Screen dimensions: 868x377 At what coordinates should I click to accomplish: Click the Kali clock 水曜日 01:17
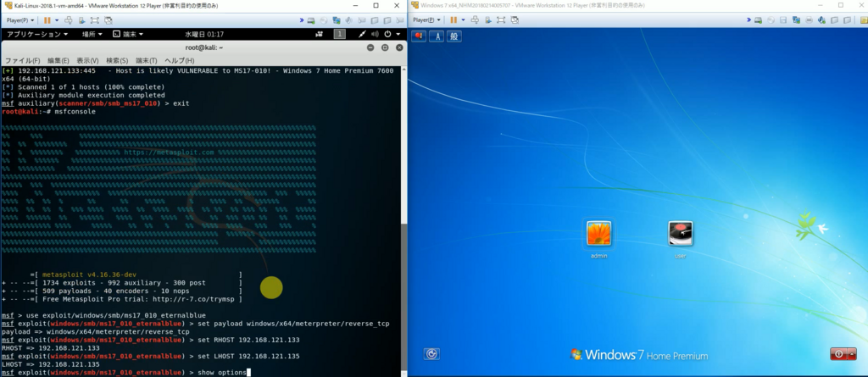pyautogui.click(x=203, y=34)
